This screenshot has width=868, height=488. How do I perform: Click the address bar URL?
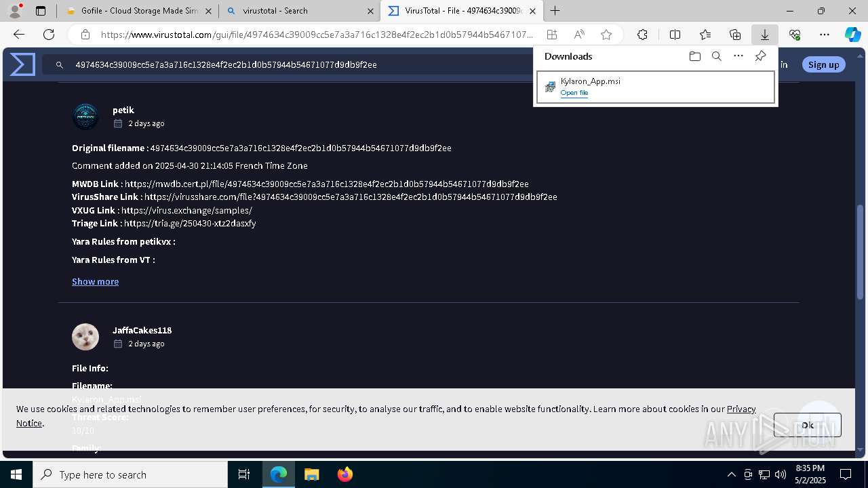click(x=317, y=35)
